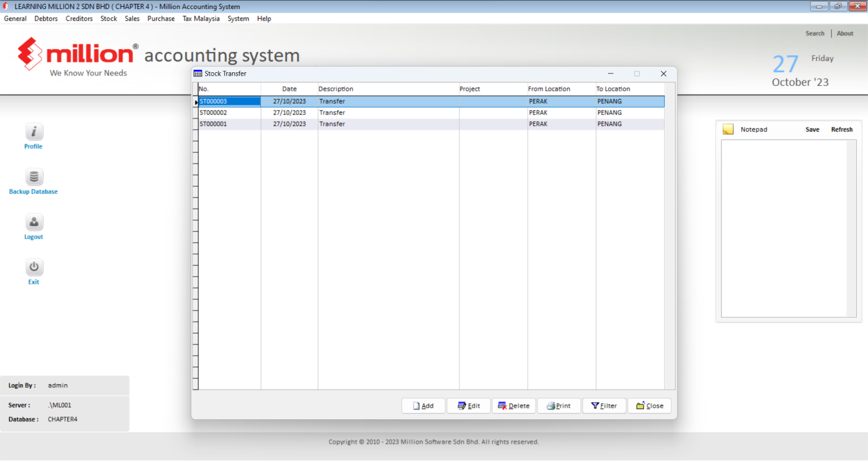The width and height of the screenshot is (868, 461).
Task: Minimize the Stock Transfer window
Action: [610, 73]
